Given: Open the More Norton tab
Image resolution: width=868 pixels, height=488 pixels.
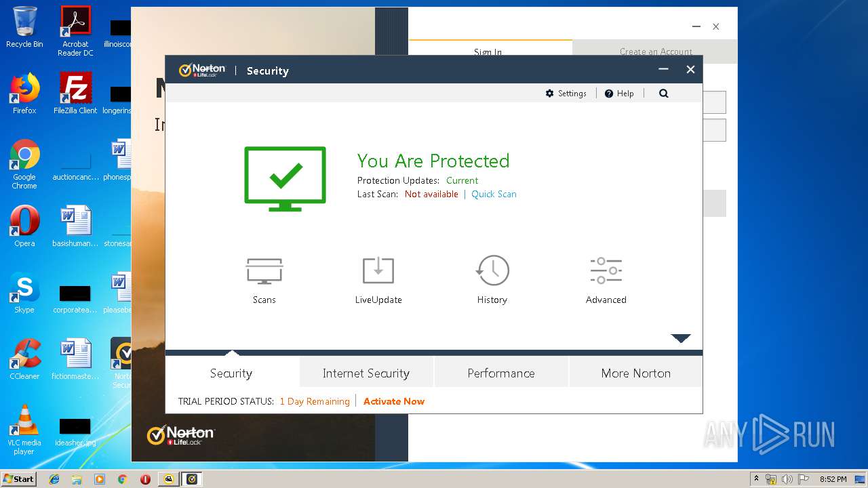Looking at the screenshot, I should point(636,373).
